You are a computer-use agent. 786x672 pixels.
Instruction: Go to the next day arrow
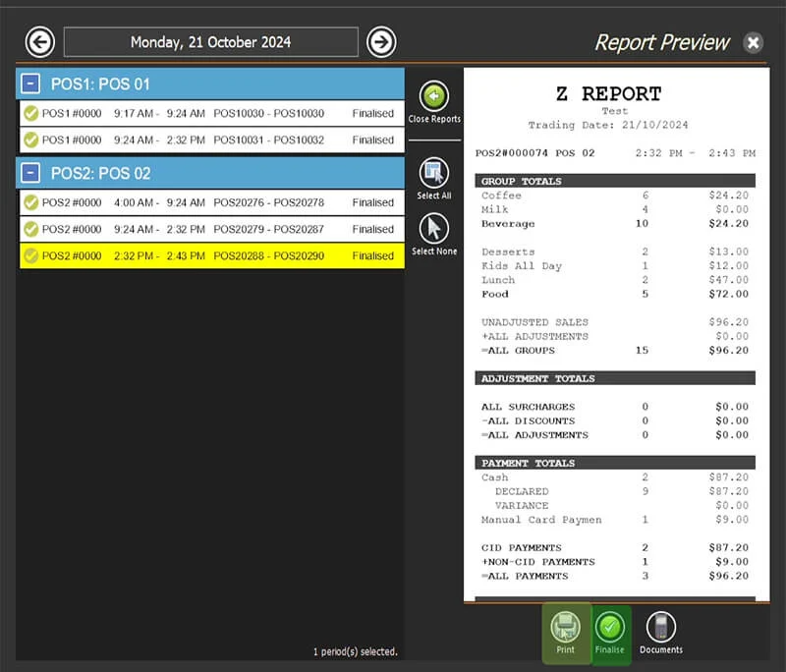(381, 42)
